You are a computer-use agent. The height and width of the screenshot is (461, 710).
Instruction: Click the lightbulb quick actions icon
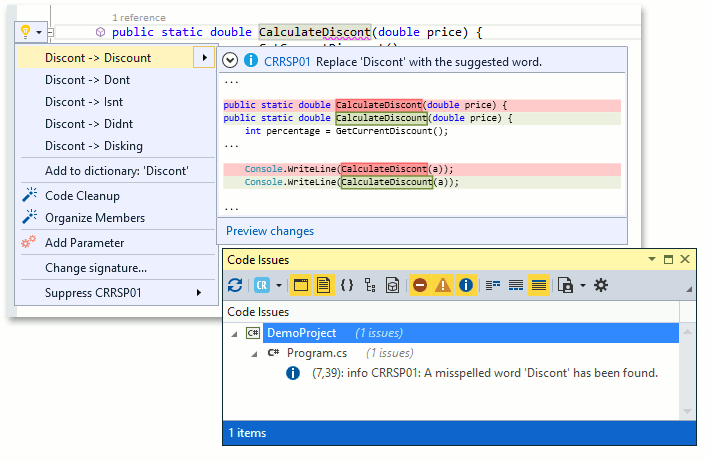click(24, 32)
